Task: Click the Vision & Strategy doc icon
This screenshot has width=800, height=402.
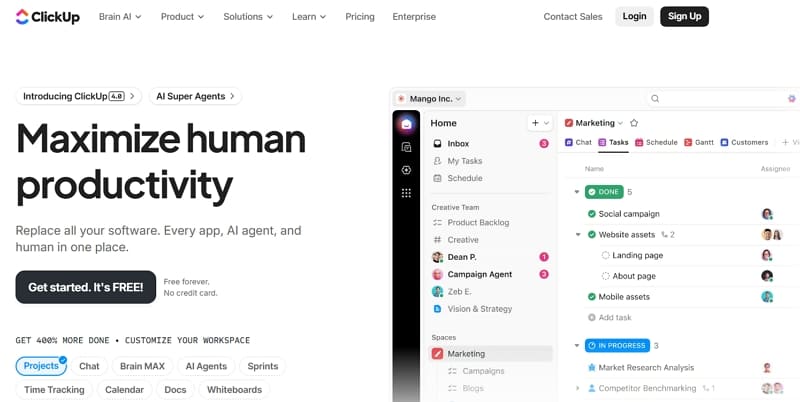Action: pyautogui.click(x=437, y=309)
